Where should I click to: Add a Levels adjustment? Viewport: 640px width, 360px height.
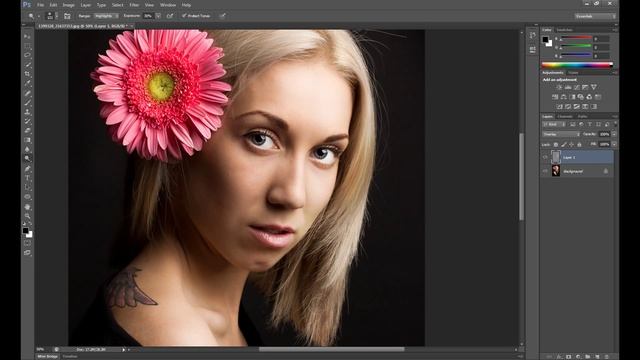pyautogui.click(x=568, y=87)
